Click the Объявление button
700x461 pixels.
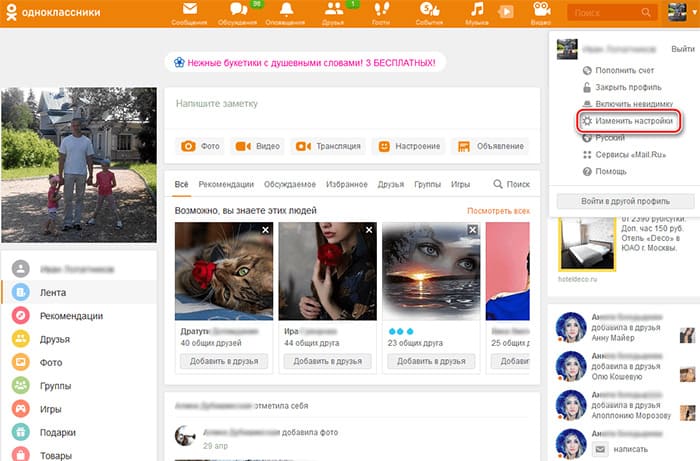490,146
